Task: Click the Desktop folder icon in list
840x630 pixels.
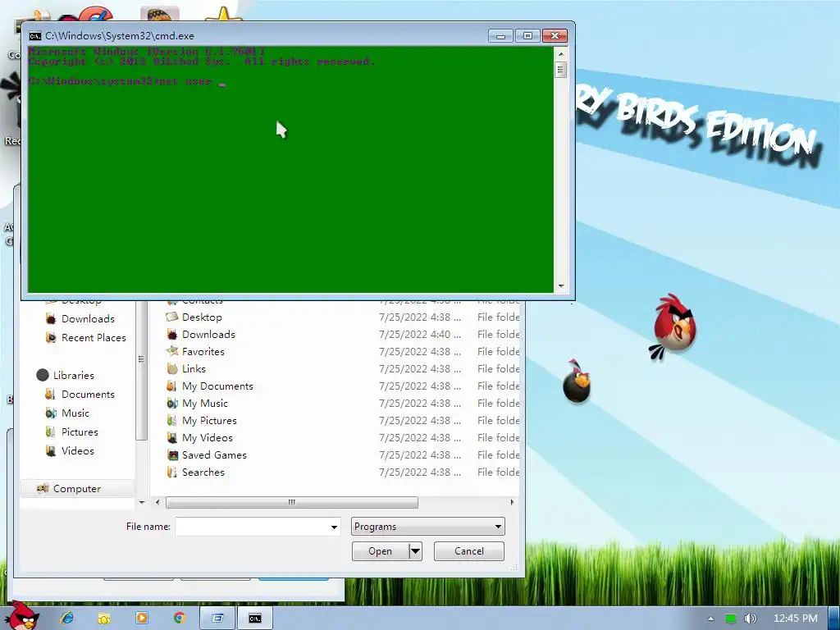Action: 172,317
